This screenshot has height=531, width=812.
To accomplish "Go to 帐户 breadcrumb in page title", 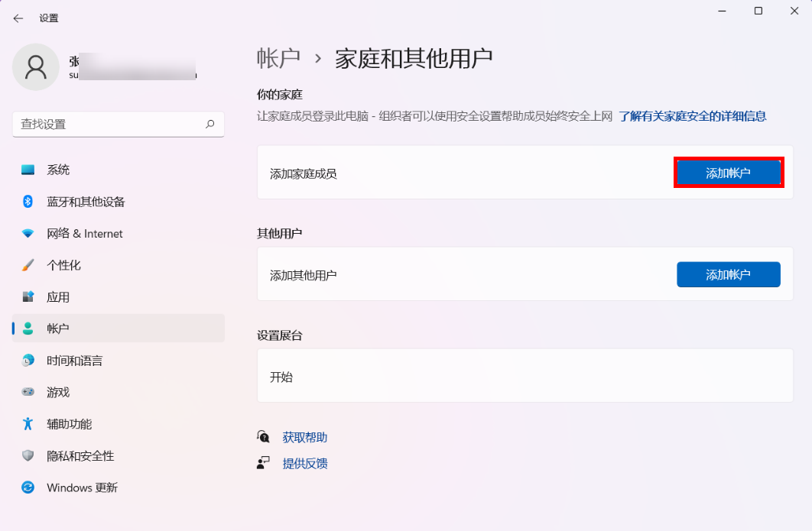I will pos(278,58).
